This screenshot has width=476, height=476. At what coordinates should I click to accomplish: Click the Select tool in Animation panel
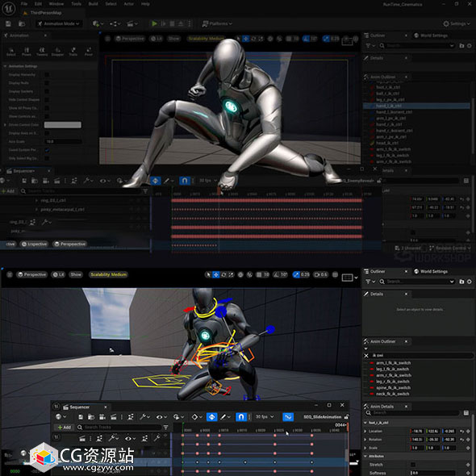point(11,52)
